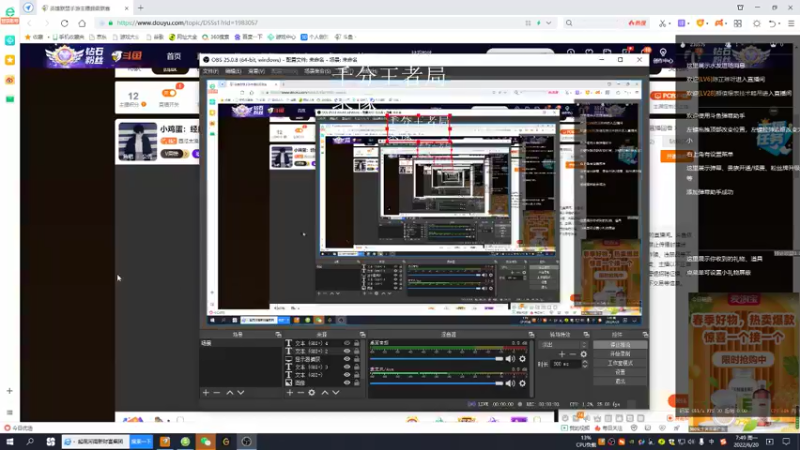
Task: Pop out the Scenes dock panel
Action: coord(278,335)
